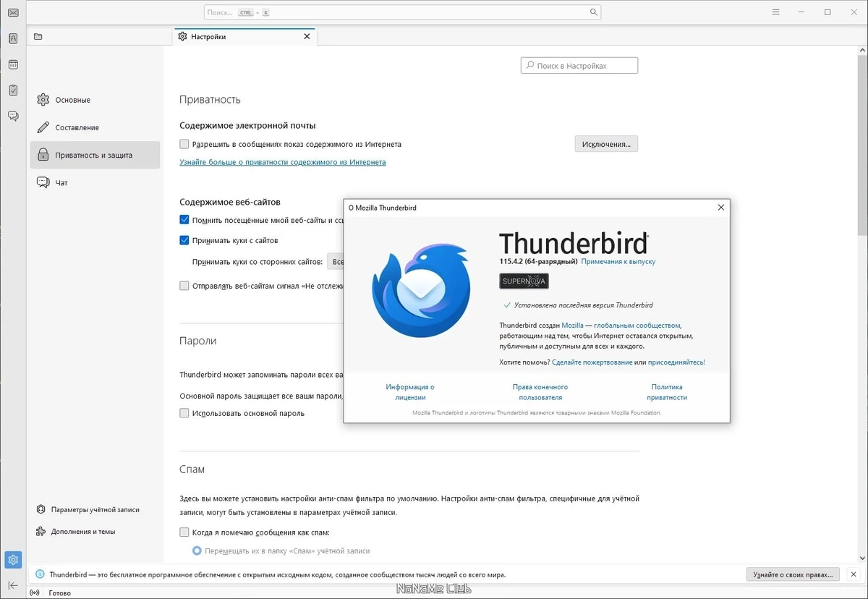
Task: Click the Исключения... button
Action: [606, 144]
